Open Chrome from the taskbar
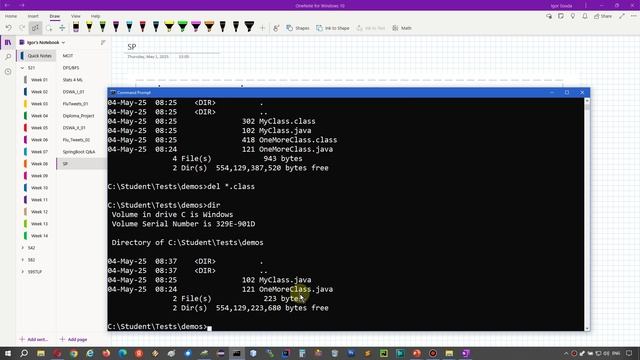Image resolution: width=640 pixels, height=360 pixels. point(73,353)
